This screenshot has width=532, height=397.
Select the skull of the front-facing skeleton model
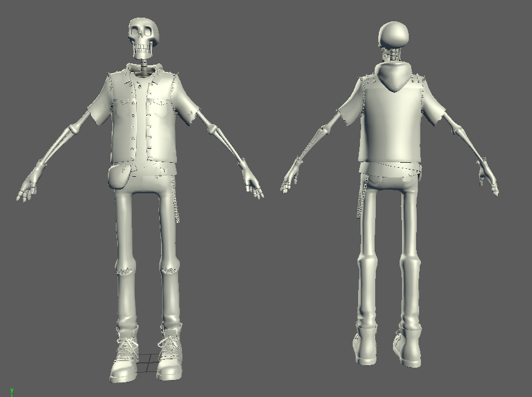click(143, 38)
